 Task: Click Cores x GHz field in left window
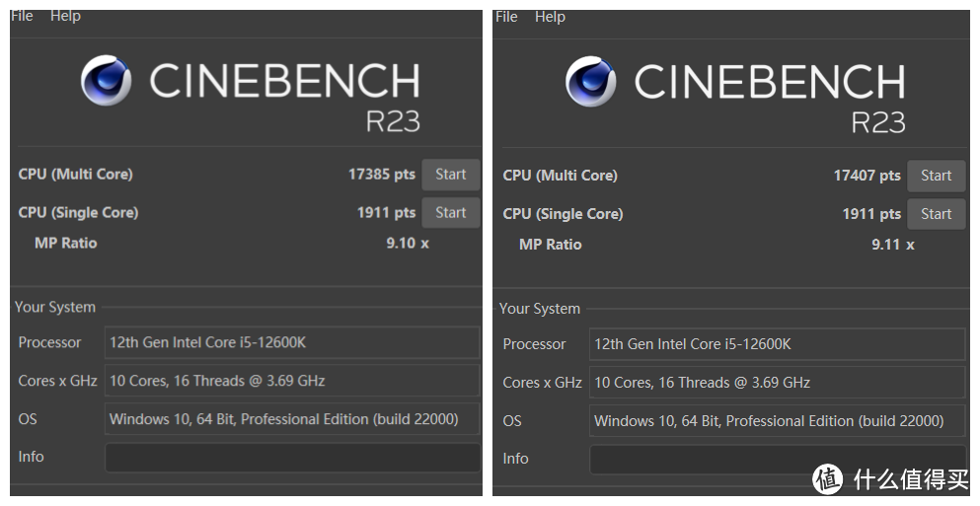click(x=292, y=381)
